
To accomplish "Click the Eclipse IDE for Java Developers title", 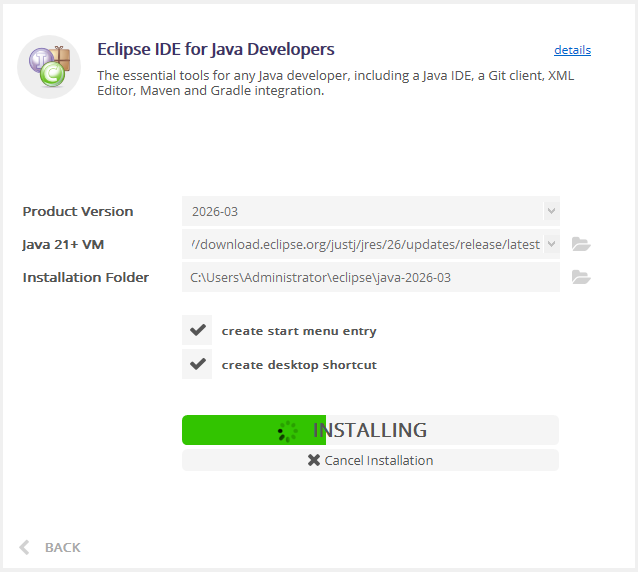I will 216,49.
